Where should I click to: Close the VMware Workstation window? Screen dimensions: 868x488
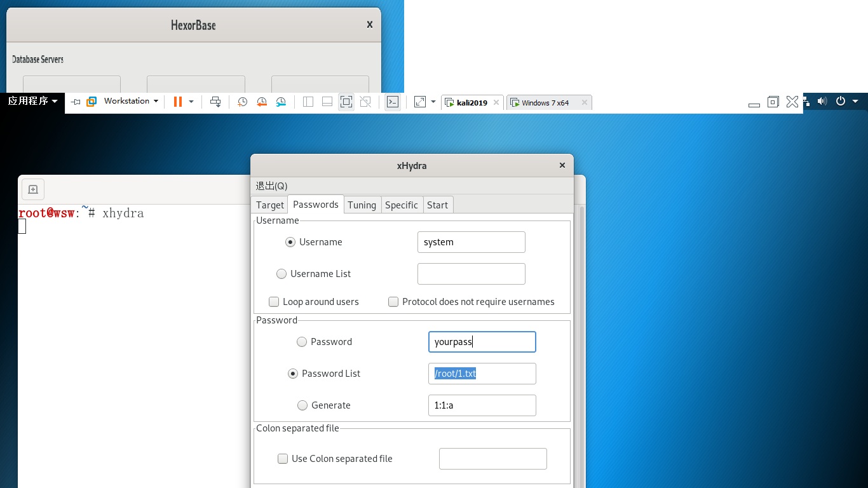click(x=792, y=102)
